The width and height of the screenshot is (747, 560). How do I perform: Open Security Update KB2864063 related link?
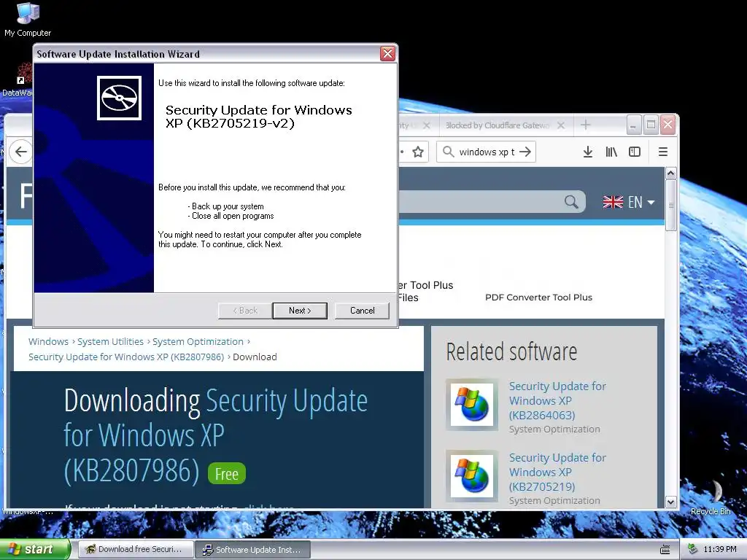pos(557,400)
